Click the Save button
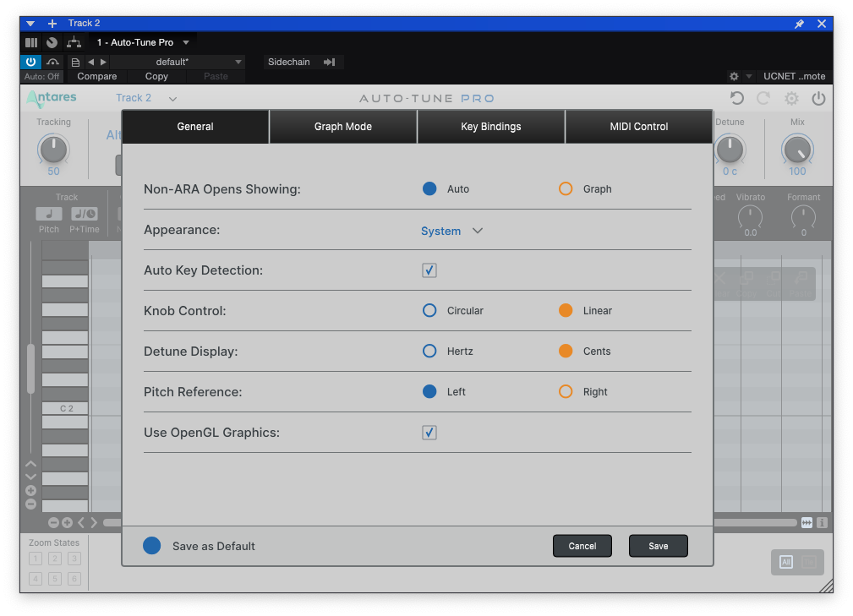Image resolution: width=853 pixels, height=616 pixels. (x=659, y=546)
